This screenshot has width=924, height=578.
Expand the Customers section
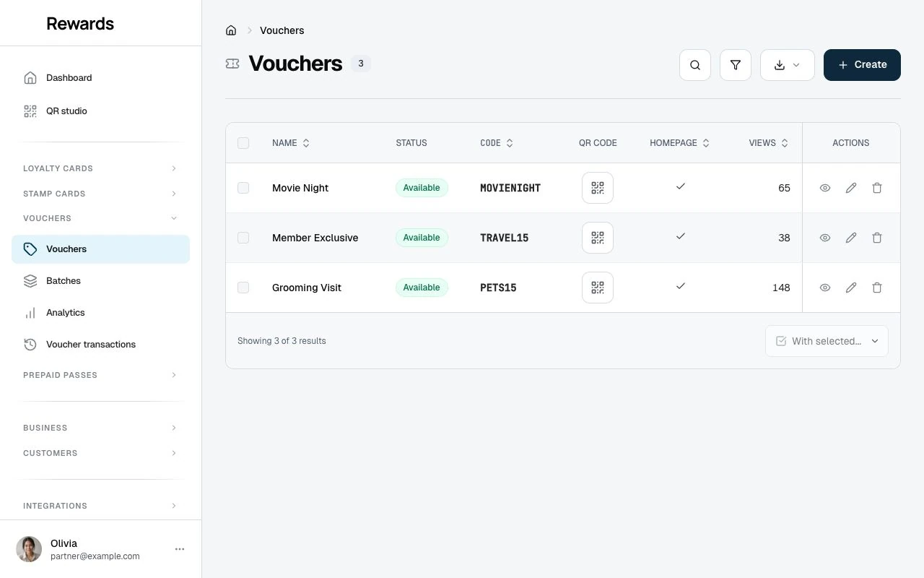click(x=100, y=453)
